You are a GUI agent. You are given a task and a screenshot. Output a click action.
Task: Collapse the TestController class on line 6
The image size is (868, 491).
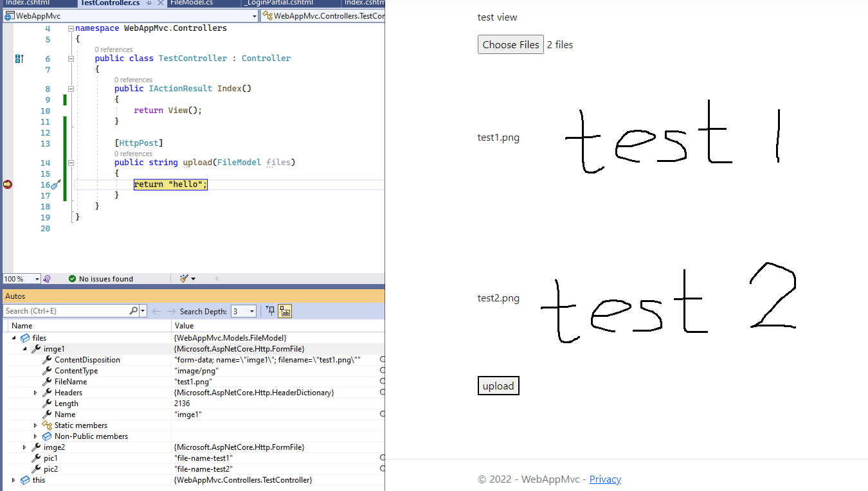point(71,58)
